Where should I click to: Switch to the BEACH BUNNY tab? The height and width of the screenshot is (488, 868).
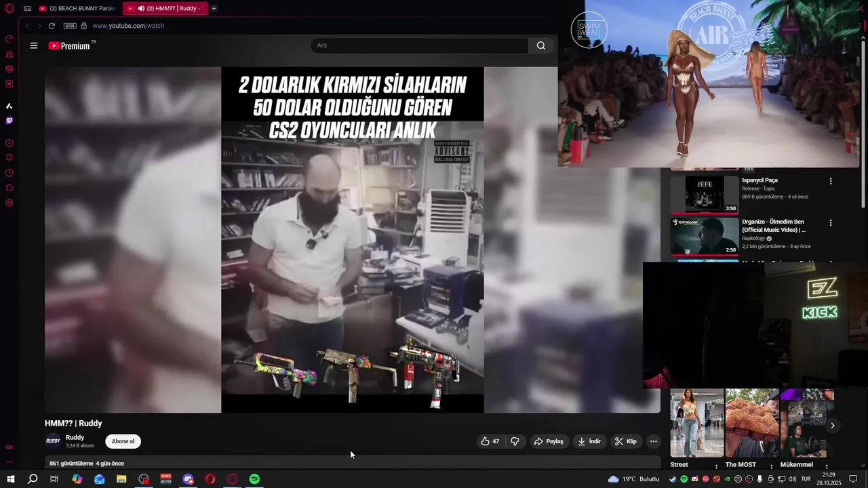click(x=77, y=9)
